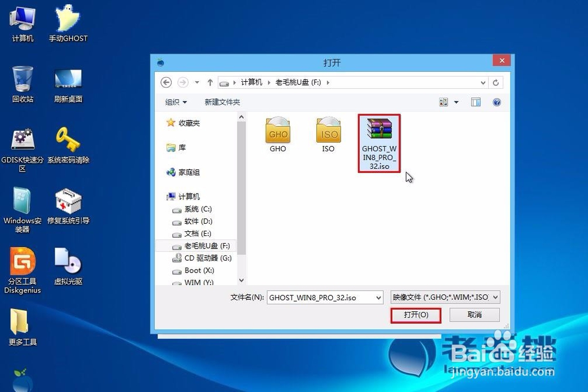Refresh the address bar location
The height and width of the screenshot is (392, 588).
pos(496,82)
